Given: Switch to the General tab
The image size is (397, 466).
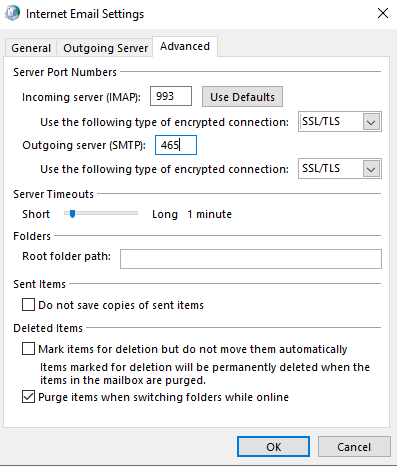Looking at the screenshot, I should pyautogui.click(x=31, y=48).
